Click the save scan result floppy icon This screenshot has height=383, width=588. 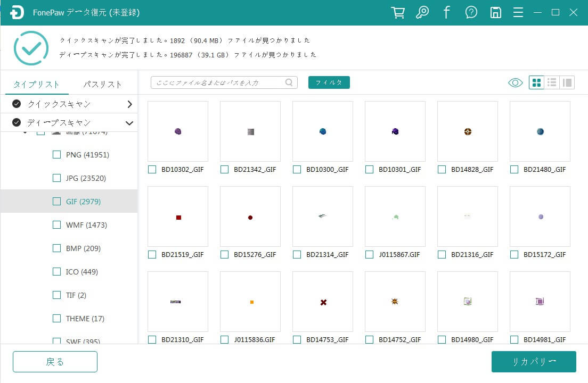[496, 12]
